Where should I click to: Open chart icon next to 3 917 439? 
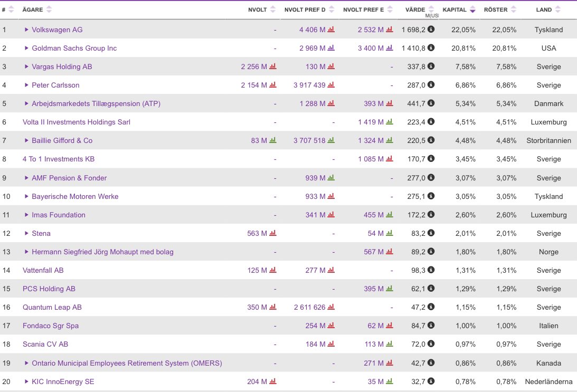[x=331, y=84]
